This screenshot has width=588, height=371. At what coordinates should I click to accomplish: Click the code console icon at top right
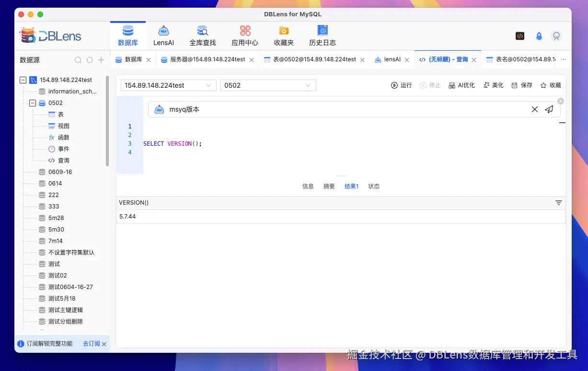(x=520, y=36)
